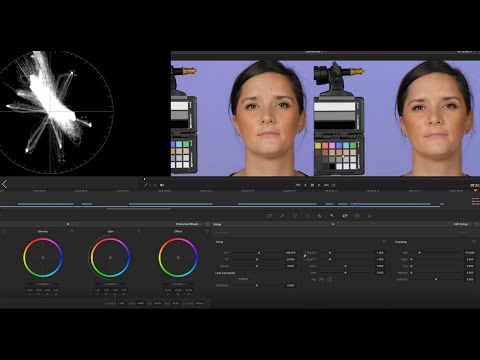This screenshot has height=360, width=480.
Task: Reset the Sizing section values
Action: click(384, 242)
